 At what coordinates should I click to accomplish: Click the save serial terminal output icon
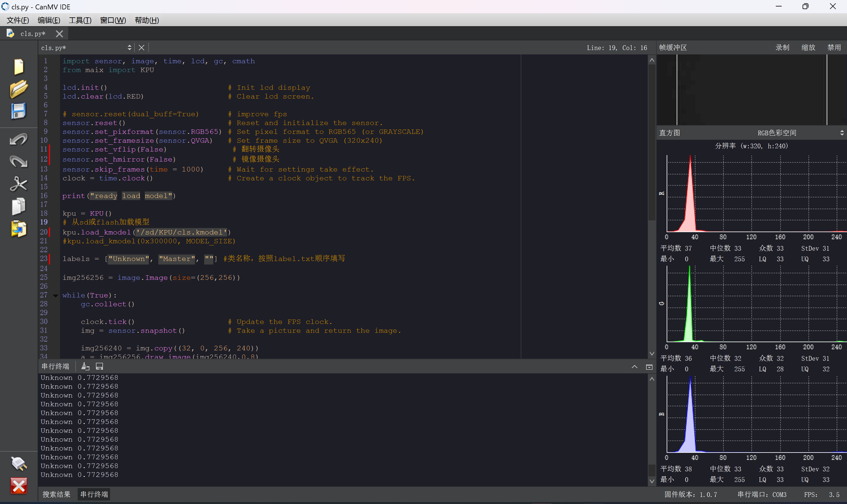(99, 367)
